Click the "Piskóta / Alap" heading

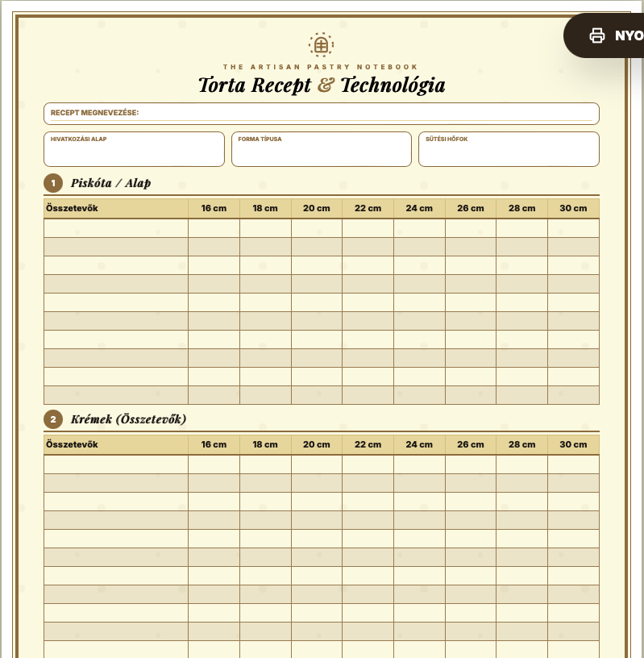point(110,183)
